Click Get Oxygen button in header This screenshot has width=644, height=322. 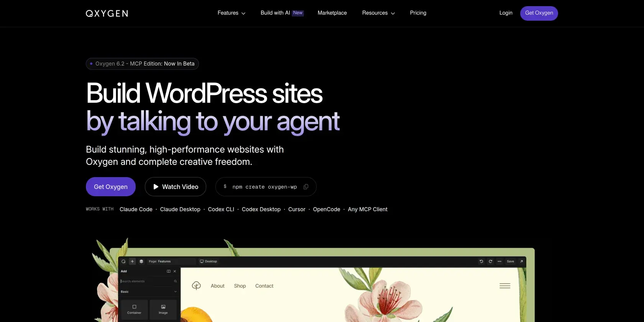tap(539, 13)
